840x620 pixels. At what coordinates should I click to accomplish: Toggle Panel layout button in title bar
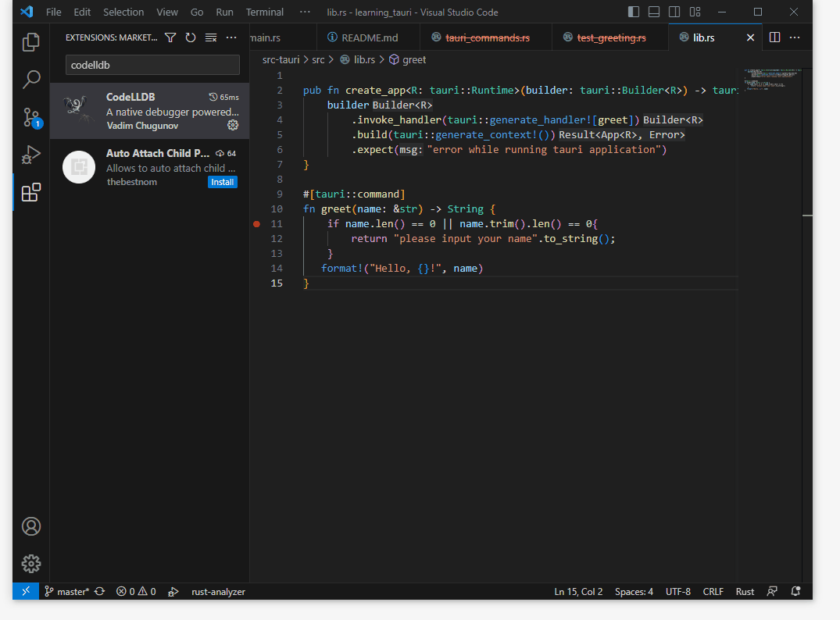click(x=654, y=12)
